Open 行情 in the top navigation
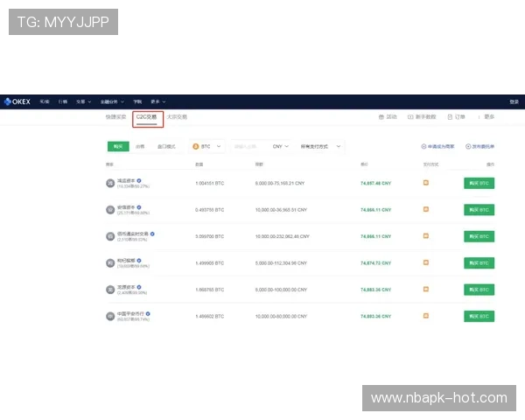This screenshot has height=420, width=525. pyautogui.click(x=63, y=101)
